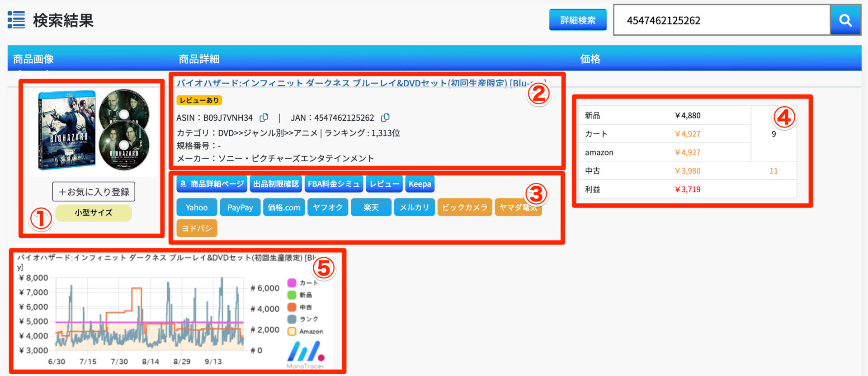
Task: Toggle the 中古 legend swatch
Action: click(292, 307)
